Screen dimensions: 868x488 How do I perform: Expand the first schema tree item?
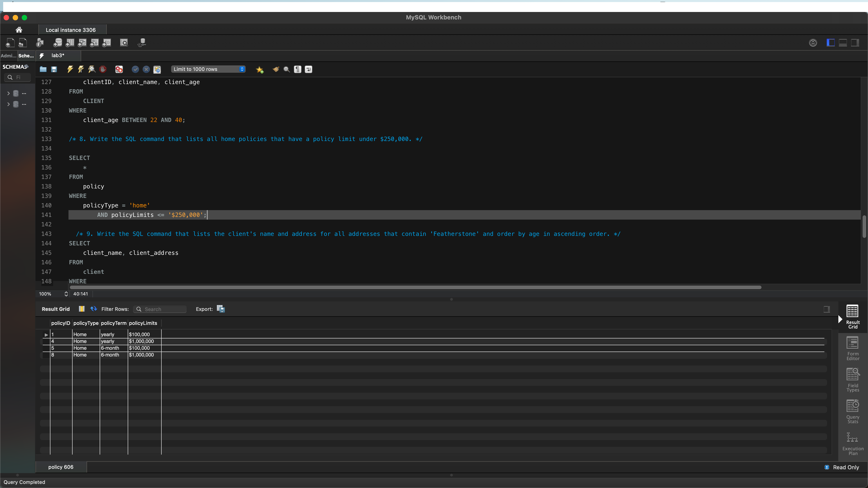[x=8, y=93]
